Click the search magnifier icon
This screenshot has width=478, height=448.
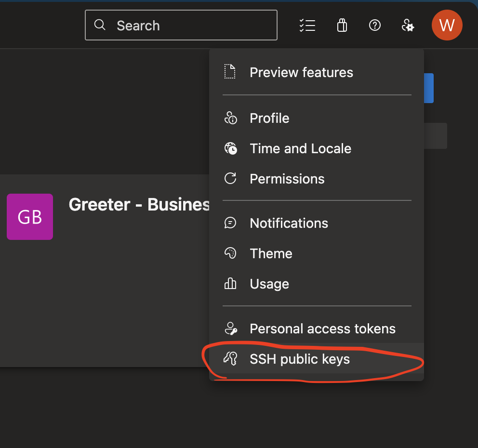click(100, 25)
